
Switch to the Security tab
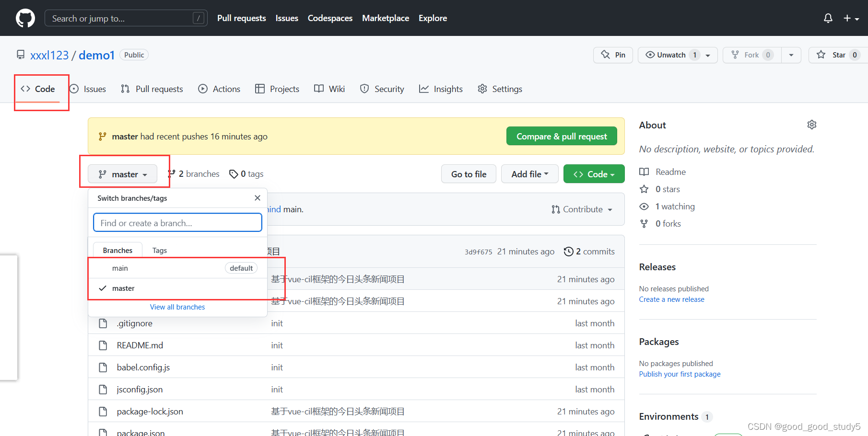[382, 89]
